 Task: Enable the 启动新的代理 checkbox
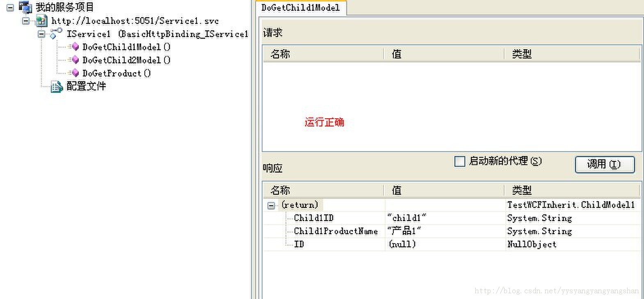click(460, 161)
